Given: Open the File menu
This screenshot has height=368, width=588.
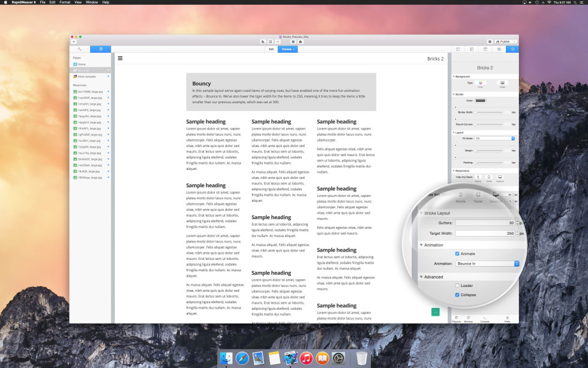Looking at the screenshot, I should tap(43, 2).
